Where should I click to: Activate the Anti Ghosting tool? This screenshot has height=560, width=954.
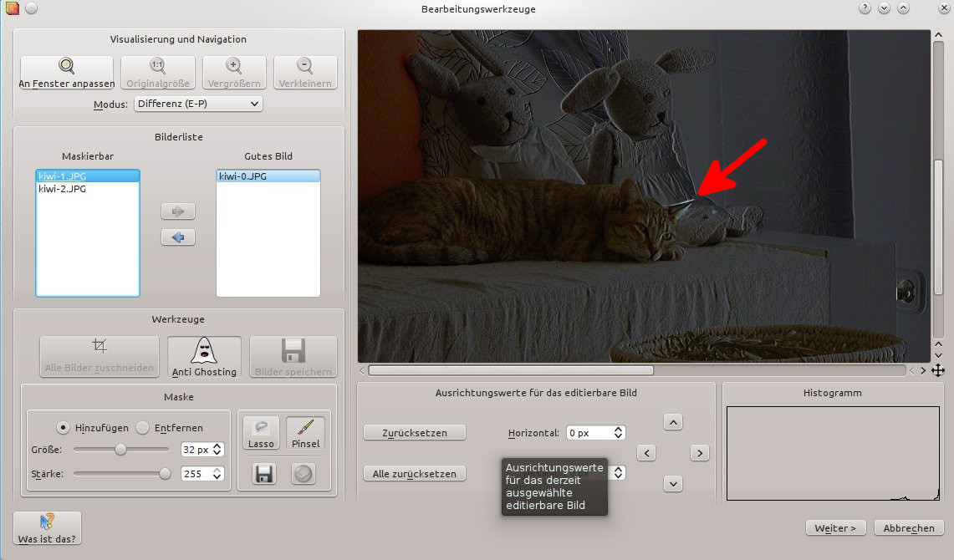pyautogui.click(x=204, y=357)
